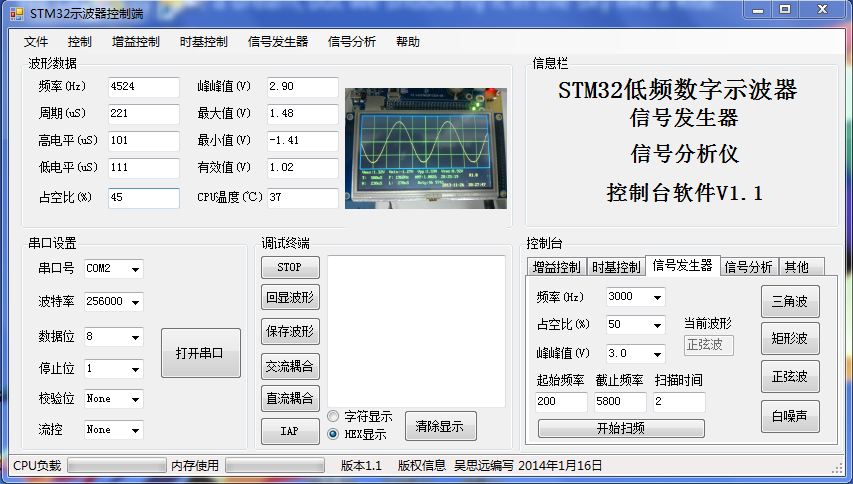853x484 pixels.
Task: Select 交流耦合 button
Action: point(290,367)
